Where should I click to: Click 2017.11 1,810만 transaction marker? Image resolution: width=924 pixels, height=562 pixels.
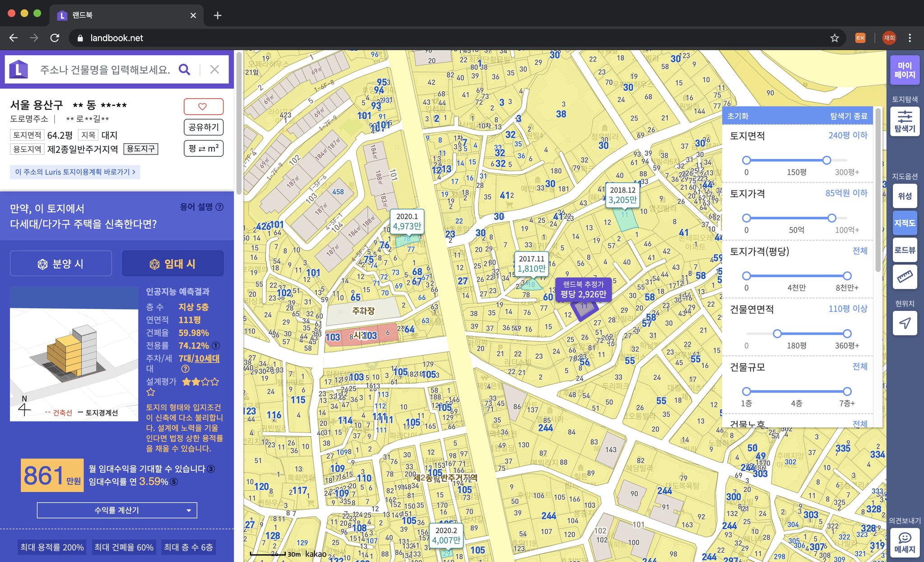[531, 263]
